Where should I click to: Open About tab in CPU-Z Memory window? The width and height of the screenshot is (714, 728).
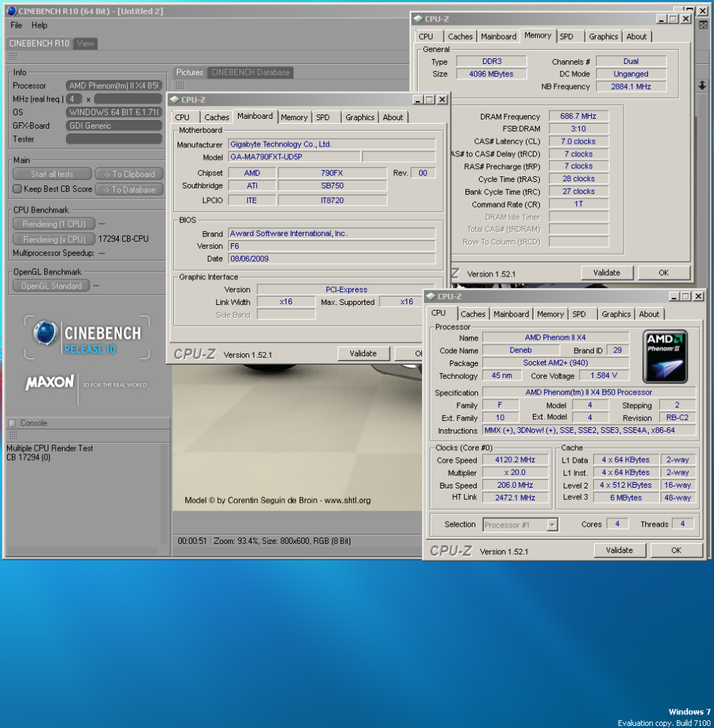pos(637,36)
